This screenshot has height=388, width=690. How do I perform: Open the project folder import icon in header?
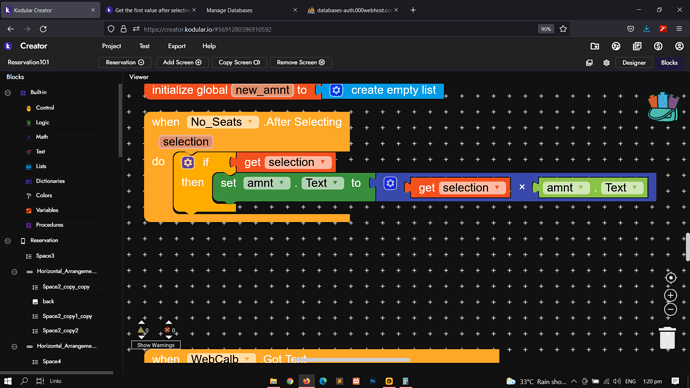point(595,46)
